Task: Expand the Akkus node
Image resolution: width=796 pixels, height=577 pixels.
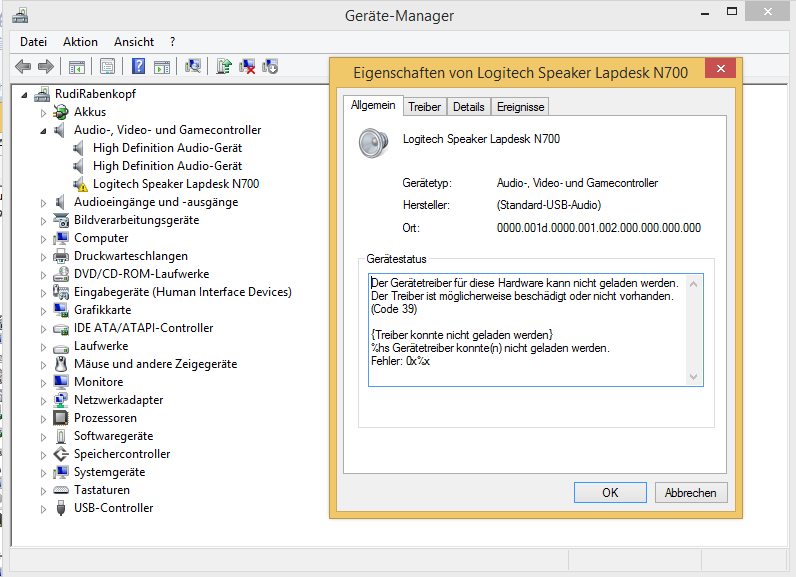Action: point(44,113)
